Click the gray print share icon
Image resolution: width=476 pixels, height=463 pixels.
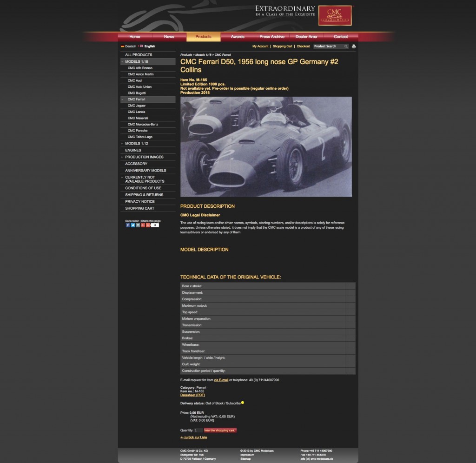point(138,225)
